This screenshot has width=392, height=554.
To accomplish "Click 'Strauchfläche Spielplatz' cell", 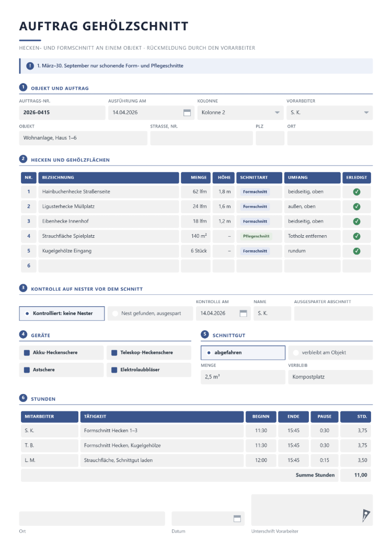I will click(x=109, y=236).
